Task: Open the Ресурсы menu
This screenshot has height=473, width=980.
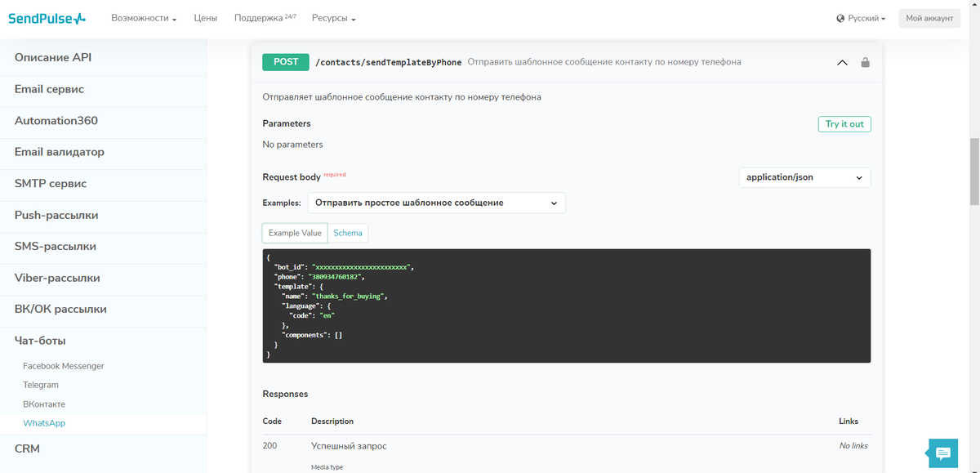Action: tap(333, 18)
